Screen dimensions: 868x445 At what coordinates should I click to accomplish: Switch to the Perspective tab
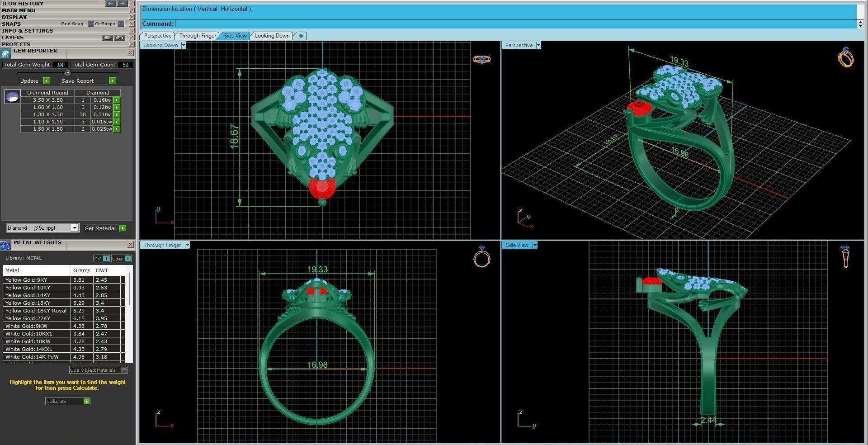tap(157, 36)
